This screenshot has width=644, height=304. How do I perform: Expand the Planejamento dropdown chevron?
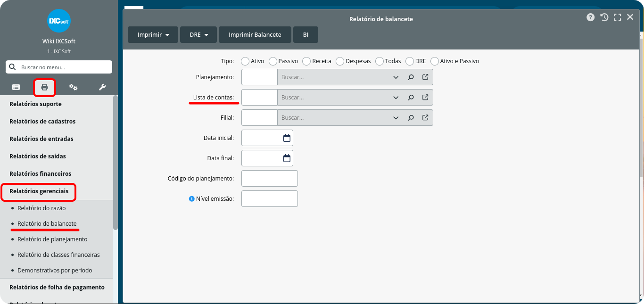pos(396,77)
